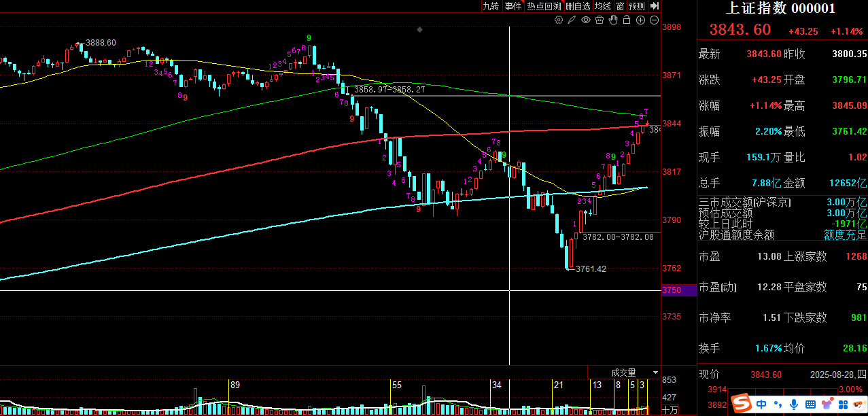868x416 pixels.
Task: Toggle the chart lock icon
Action: tap(627, 20)
